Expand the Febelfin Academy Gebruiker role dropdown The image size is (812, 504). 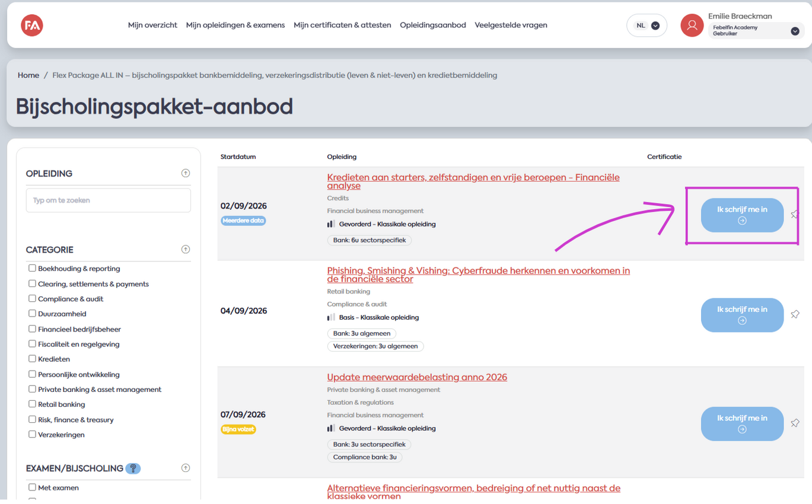tap(756, 31)
